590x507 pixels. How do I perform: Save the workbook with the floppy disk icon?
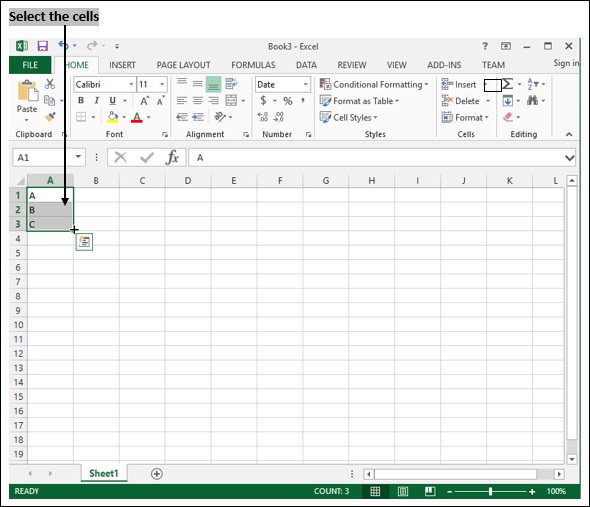coord(43,46)
